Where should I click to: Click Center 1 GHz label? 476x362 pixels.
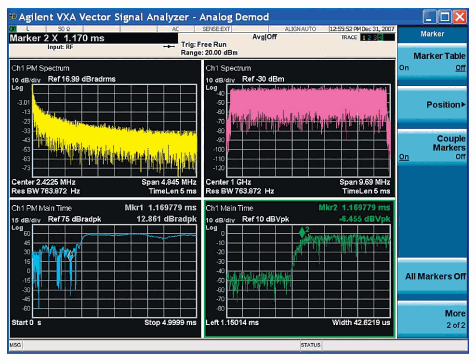coord(228,182)
